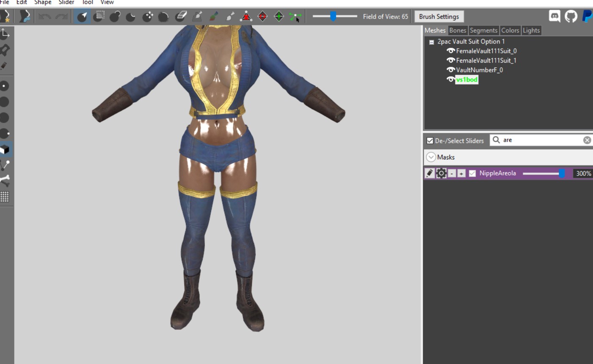The height and width of the screenshot is (364, 593).
Task: Open the Discord link icon
Action: pyautogui.click(x=554, y=16)
